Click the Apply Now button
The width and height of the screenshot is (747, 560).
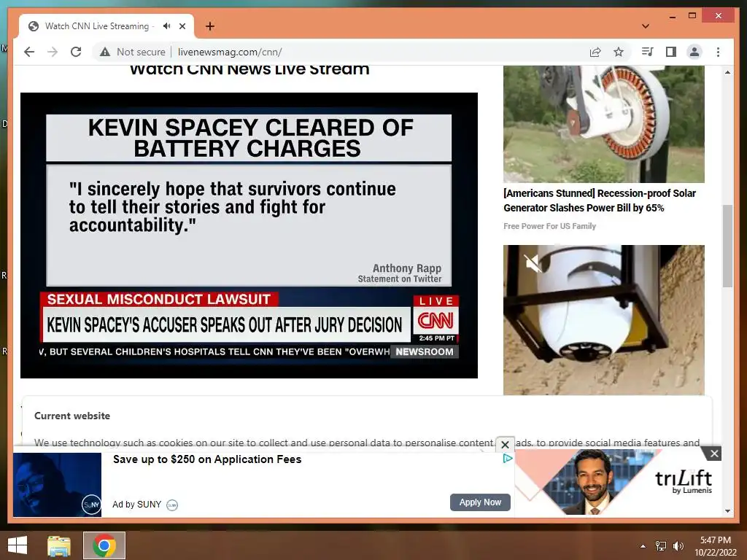tap(480, 502)
